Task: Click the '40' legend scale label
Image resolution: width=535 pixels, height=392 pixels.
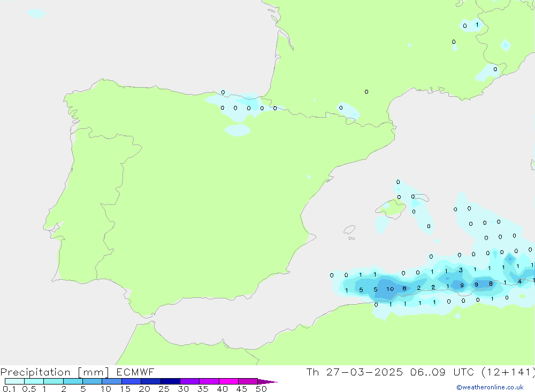Action: coord(222,389)
